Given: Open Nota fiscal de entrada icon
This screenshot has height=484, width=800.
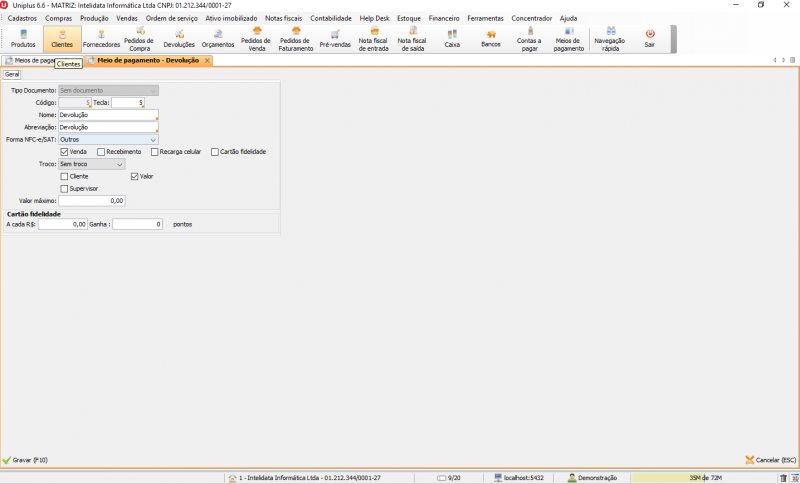Looking at the screenshot, I should (x=373, y=39).
